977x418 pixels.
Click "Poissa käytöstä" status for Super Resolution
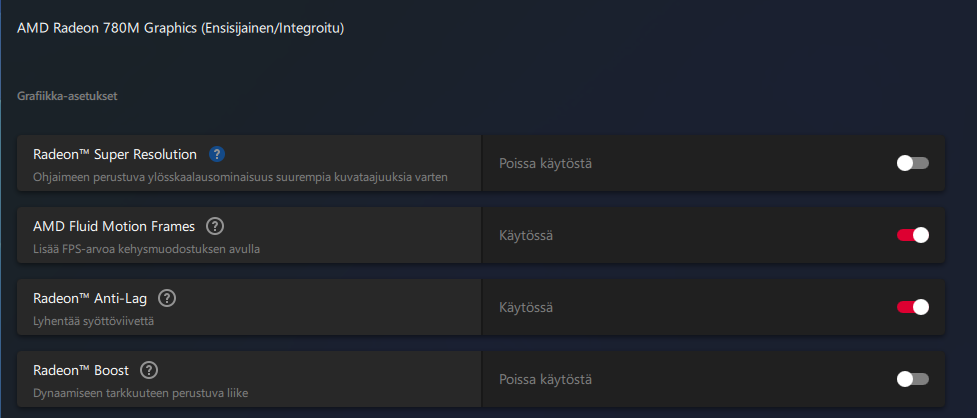pos(545,163)
